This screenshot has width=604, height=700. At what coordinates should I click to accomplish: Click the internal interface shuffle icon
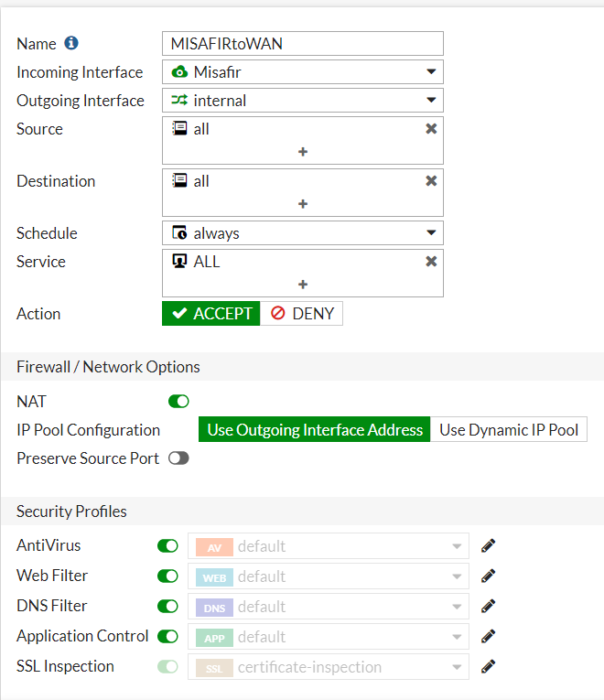(179, 100)
